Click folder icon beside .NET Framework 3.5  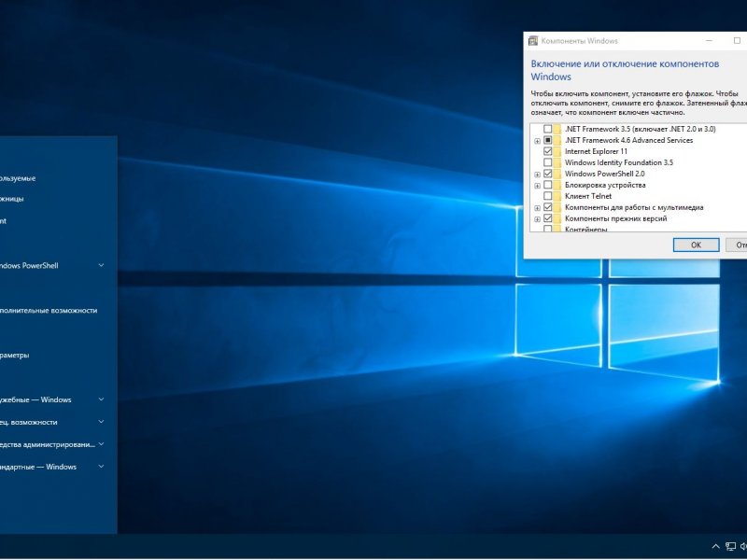(x=557, y=129)
